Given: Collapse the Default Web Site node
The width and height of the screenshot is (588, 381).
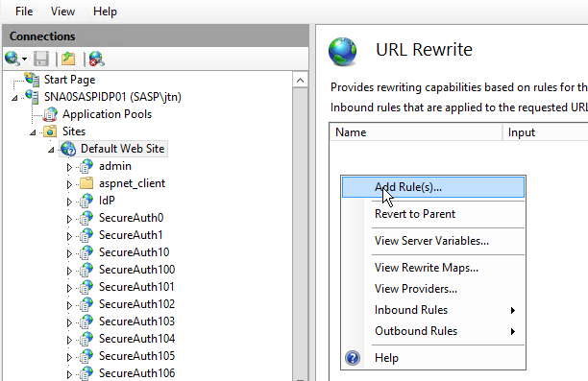Looking at the screenshot, I should [x=51, y=150].
